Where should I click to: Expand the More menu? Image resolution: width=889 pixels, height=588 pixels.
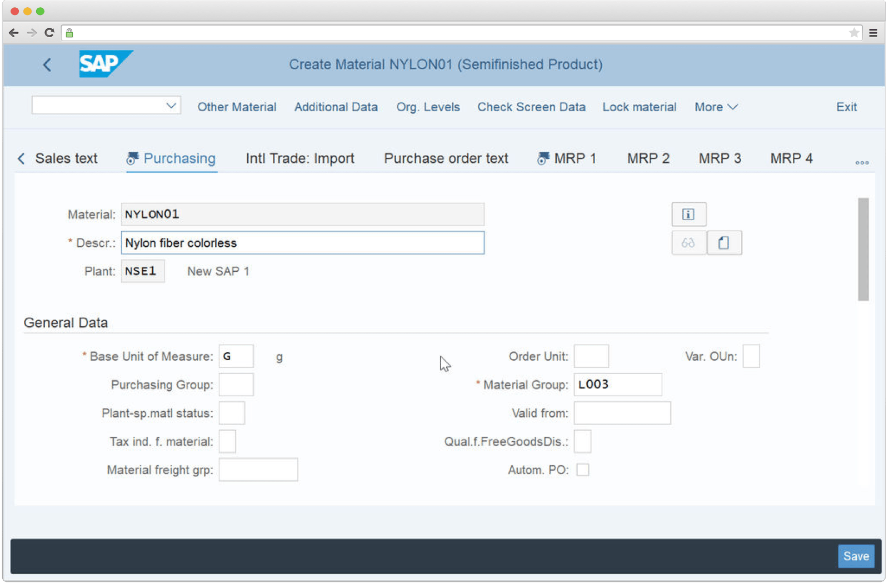tap(716, 107)
